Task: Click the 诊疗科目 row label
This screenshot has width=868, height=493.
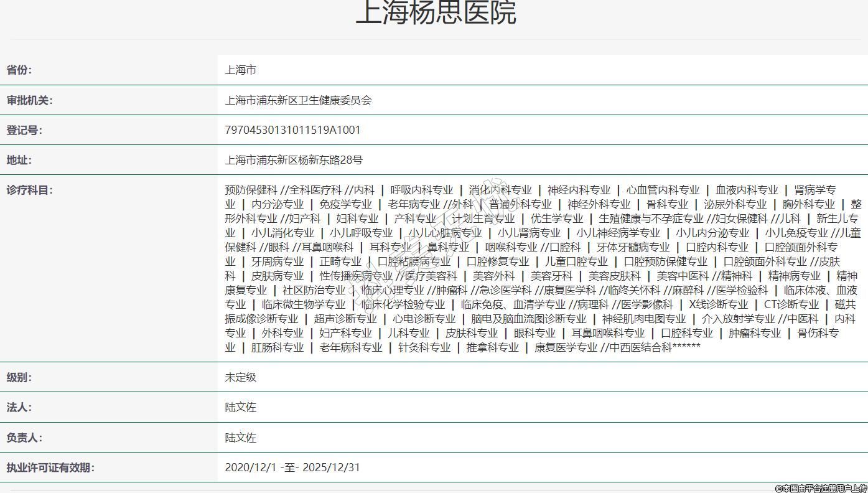Action: [29, 190]
